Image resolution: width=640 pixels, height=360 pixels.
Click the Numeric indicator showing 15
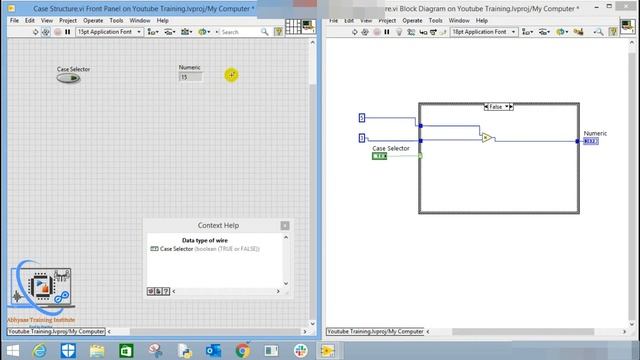(191, 77)
